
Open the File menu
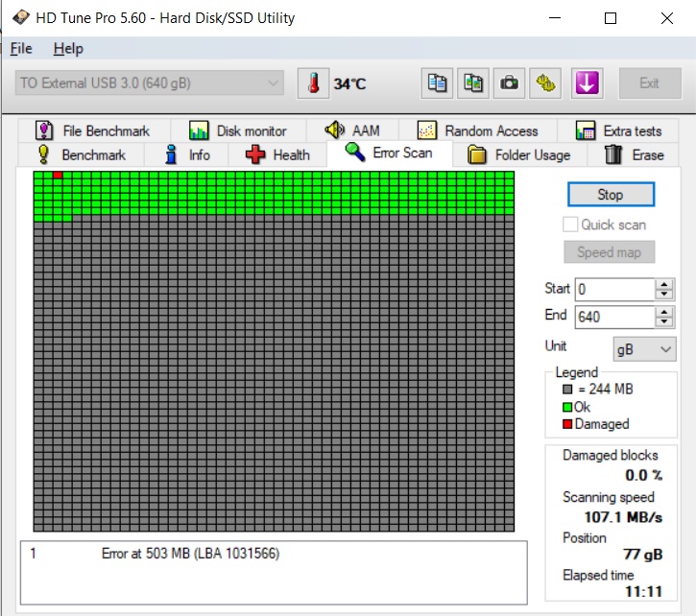point(21,48)
